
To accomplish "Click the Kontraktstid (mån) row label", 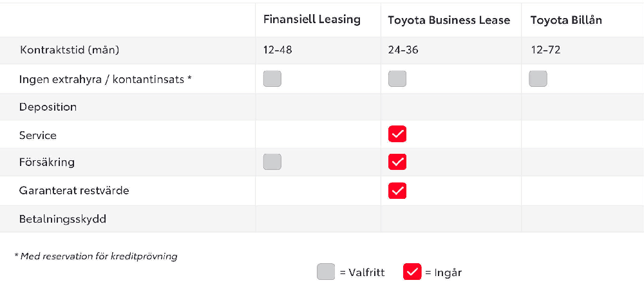I will click(x=70, y=50).
